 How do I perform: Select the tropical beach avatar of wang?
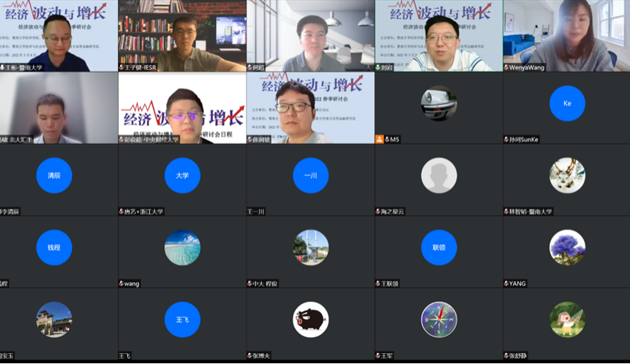tap(182, 248)
